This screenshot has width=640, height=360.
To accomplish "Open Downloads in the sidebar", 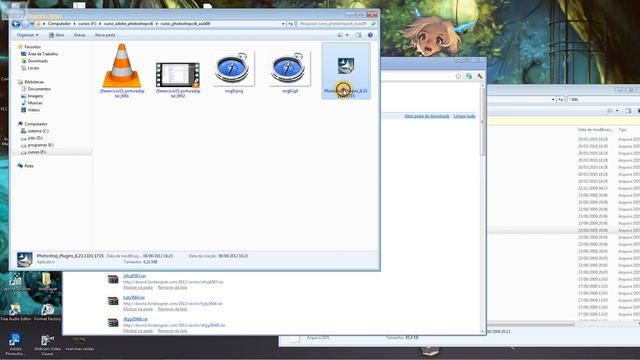I will tap(35, 61).
